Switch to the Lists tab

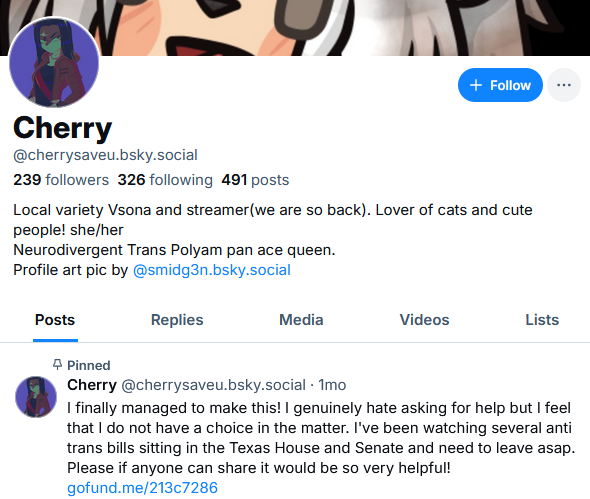click(542, 320)
